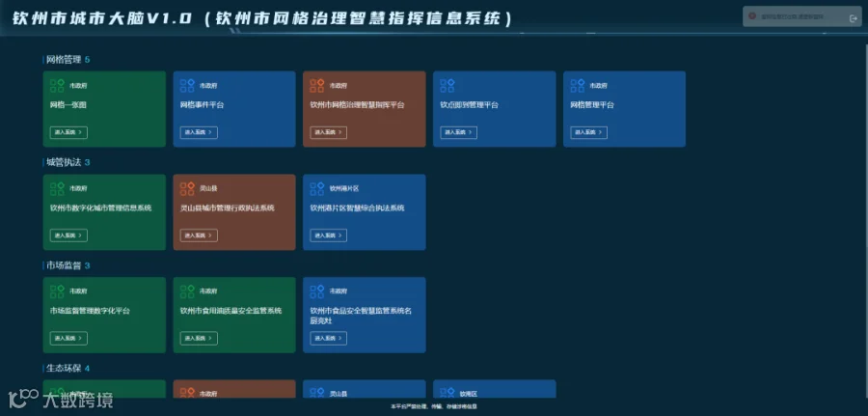Click 进入系统 under 钦点即到管理平台
868x416 pixels.
tap(458, 132)
